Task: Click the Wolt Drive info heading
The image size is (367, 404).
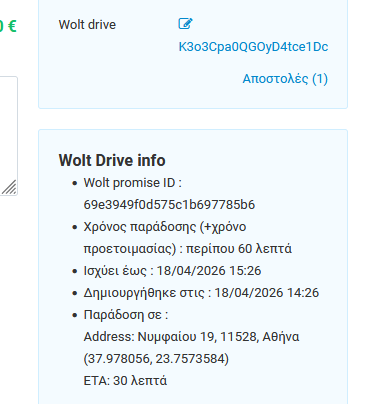Action: click(x=112, y=160)
